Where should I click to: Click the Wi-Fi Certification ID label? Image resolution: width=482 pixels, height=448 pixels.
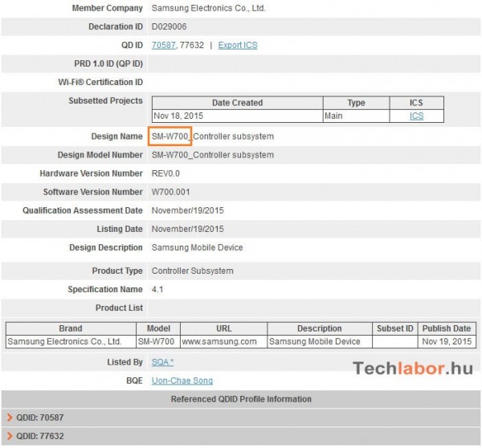(100, 82)
